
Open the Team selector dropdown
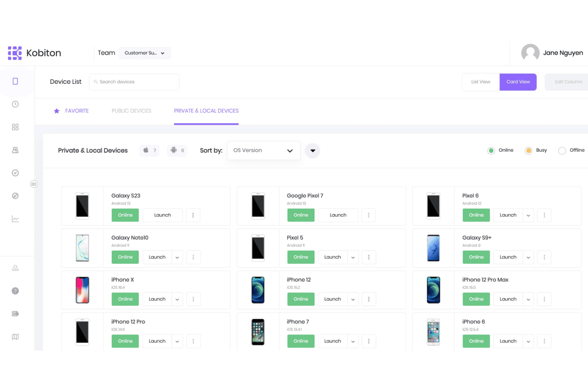145,53
